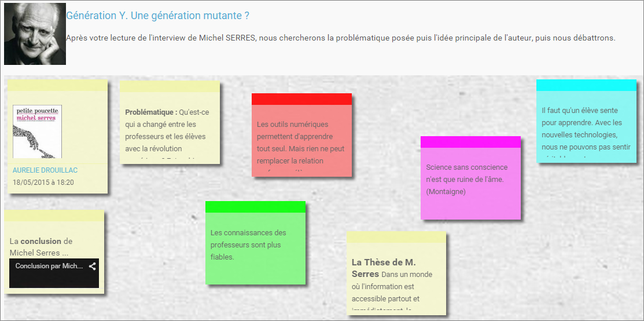Click the post date 18/05/2015 à 18:20
The image size is (644, 321).
tap(43, 183)
